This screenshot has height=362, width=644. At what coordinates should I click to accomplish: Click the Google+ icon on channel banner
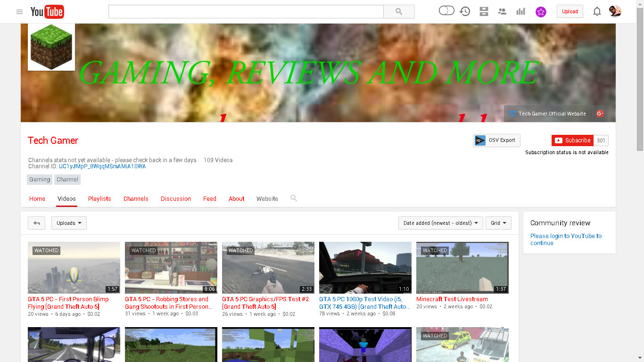coord(600,114)
